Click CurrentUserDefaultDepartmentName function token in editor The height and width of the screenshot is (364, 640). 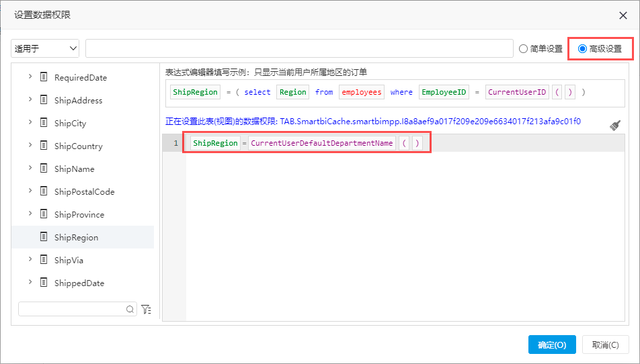(321, 143)
